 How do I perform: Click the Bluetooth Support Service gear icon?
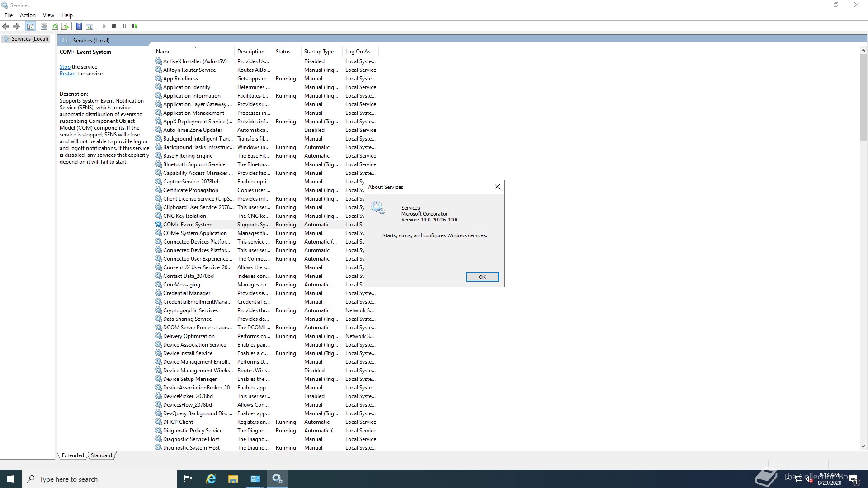pos(158,164)
